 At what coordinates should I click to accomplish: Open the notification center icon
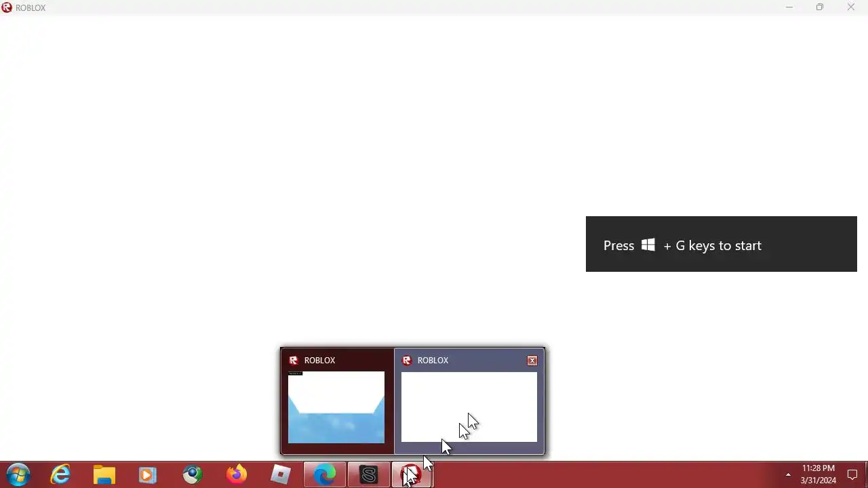(853, 474)
